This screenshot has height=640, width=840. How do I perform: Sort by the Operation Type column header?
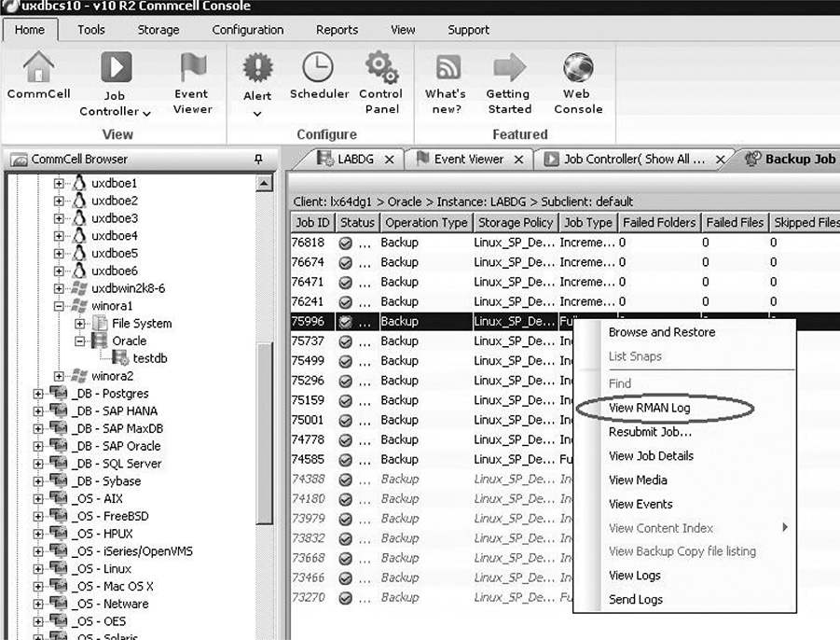coord(426,222)
